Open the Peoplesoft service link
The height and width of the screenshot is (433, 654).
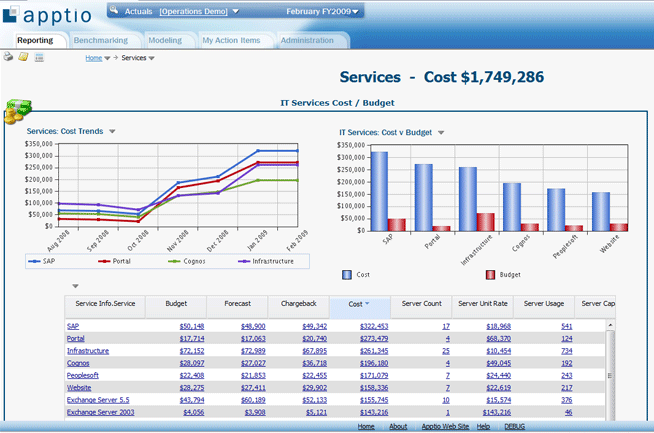(83, 375)
